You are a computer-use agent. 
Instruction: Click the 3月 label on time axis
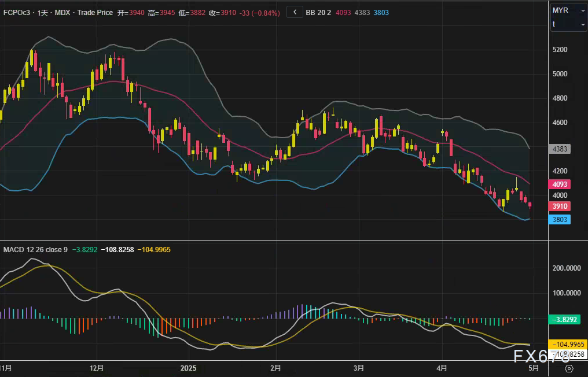pyautogui.click(x=359, y=368)
